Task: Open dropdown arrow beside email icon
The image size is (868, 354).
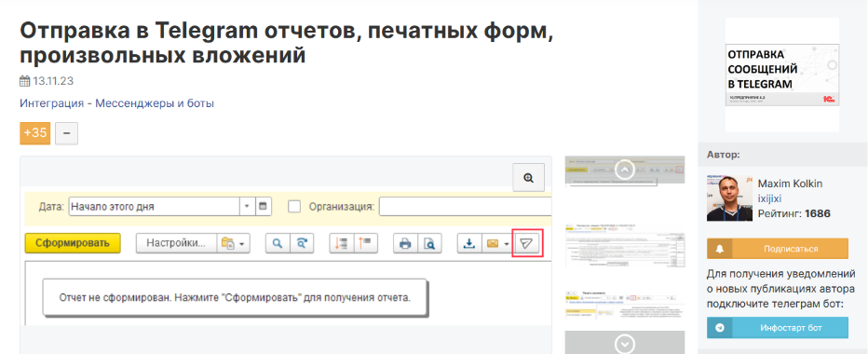Action: pyautogui.click(x=507, y=243)
